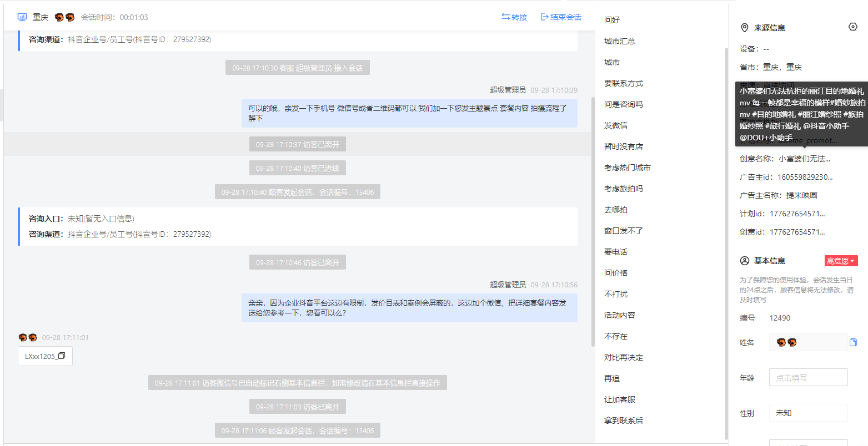Click the 广告主名称 value 提米映画
868x446 pixels.
802,195
